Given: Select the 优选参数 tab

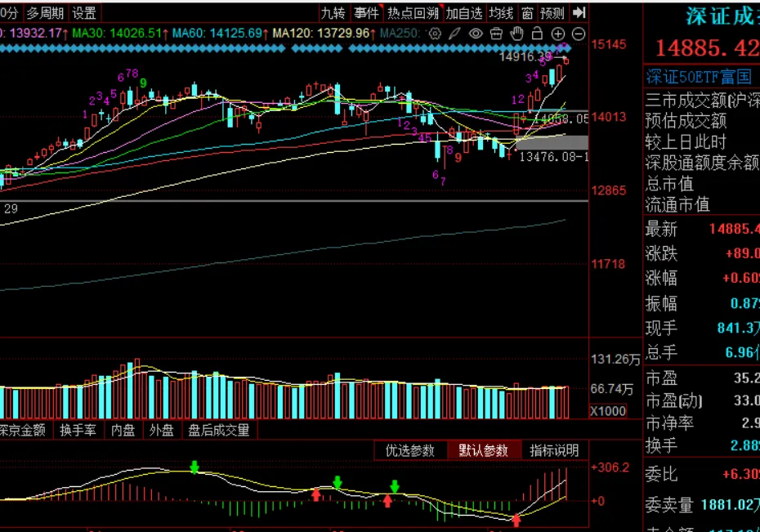Looking at the screenshot, I should coord(410,450).
